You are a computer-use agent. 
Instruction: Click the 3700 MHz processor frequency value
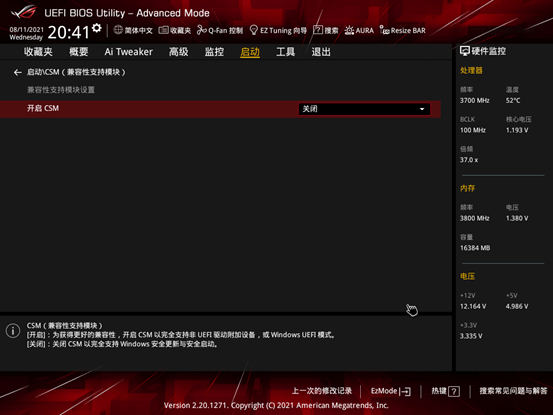click(474, 101)
